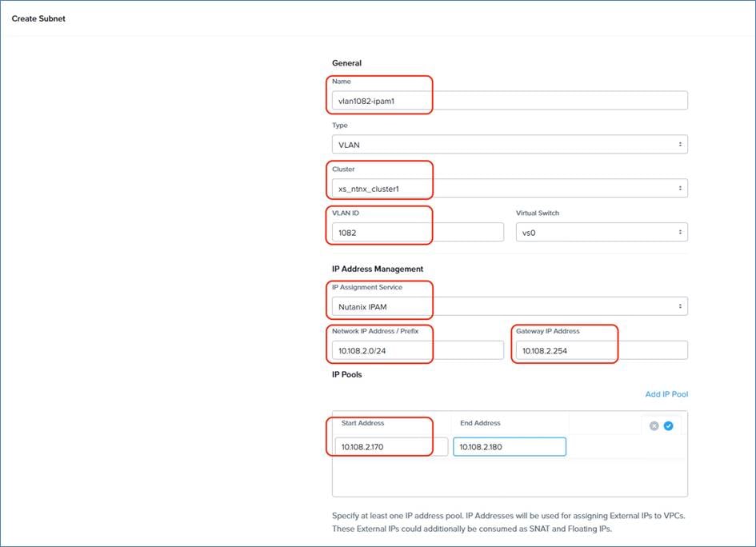Open the Cluster dropdown showing xs_ntnx_cluster1

tap(510, 188)
